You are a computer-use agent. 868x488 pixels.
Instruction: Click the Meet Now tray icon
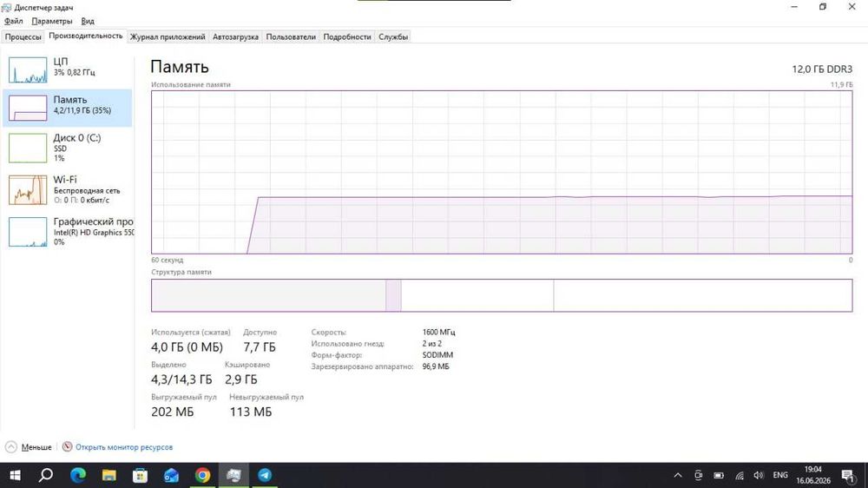698,475
